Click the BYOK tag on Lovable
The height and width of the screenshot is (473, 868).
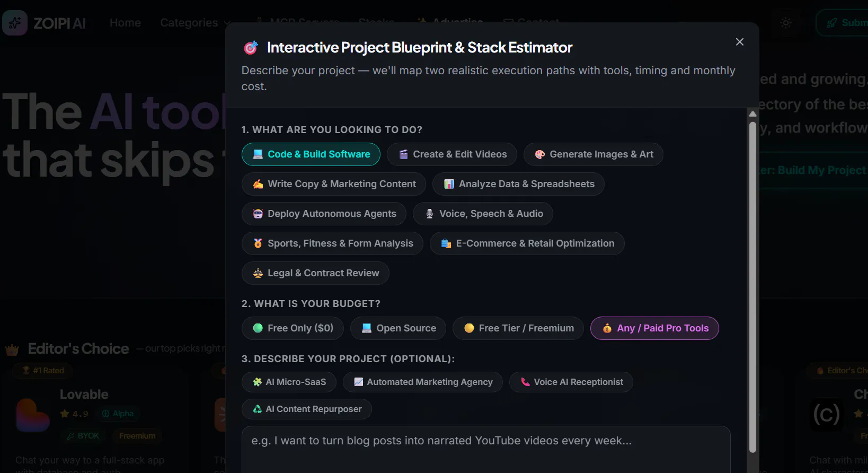(x=83, y=436)
